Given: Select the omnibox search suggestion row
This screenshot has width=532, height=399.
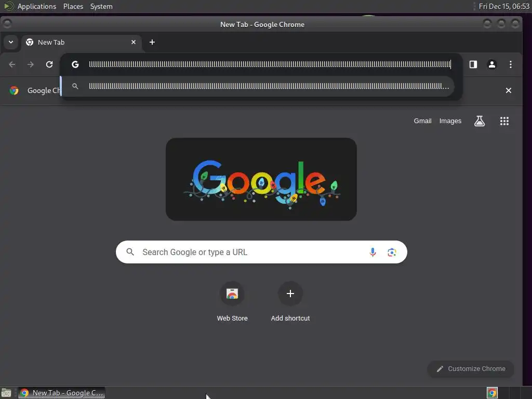Looking at the screenshot, I should tap(257, 86).
